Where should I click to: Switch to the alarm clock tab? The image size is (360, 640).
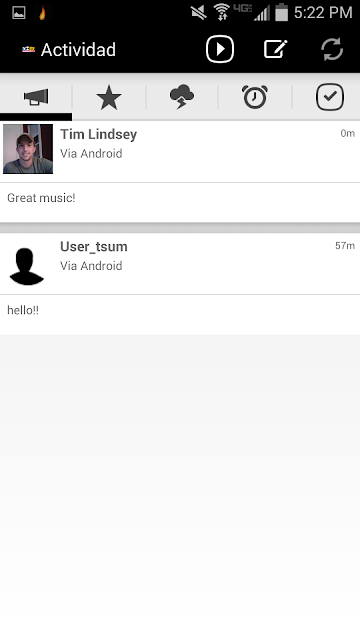tap(255, 97)
